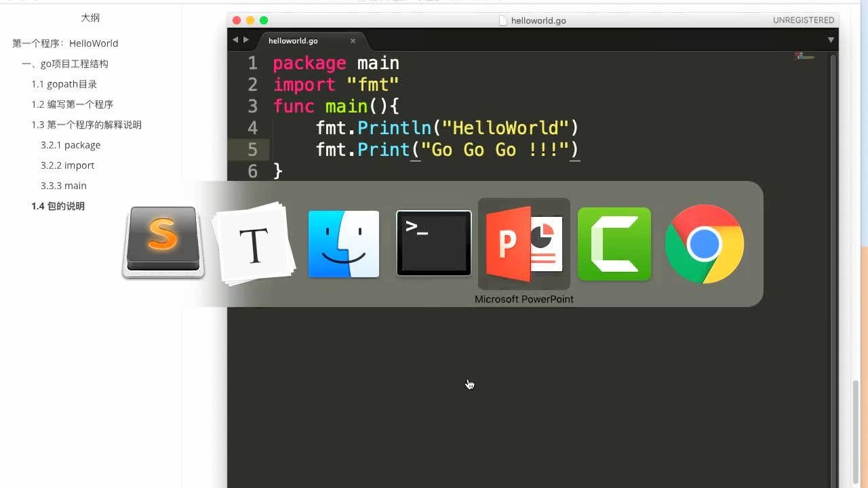Jump to 1.2 编写第一个程序 in outline
The height and width of the screenshot is (488, 868).
click(x=72, y=104)
